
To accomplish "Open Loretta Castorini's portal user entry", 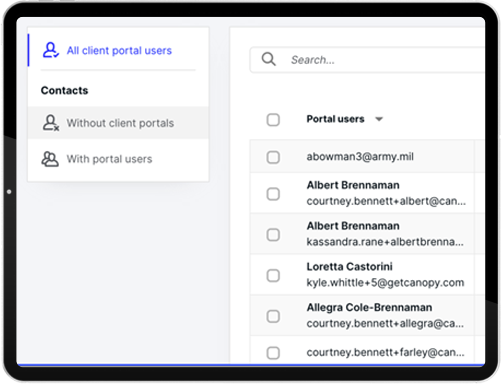I will 362,275.
